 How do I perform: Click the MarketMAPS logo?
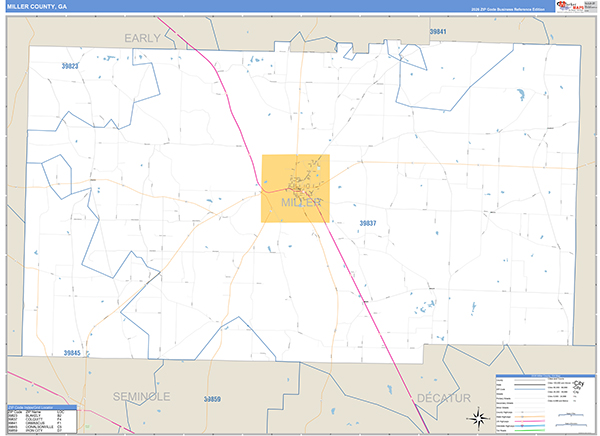tap(571, 6)
